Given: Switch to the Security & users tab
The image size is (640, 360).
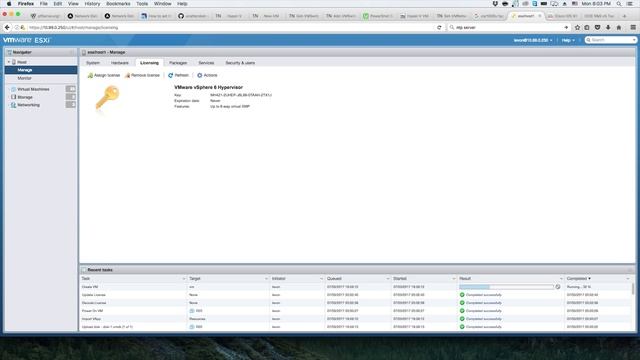Looking at the screenshot, I should click(240, 63).
